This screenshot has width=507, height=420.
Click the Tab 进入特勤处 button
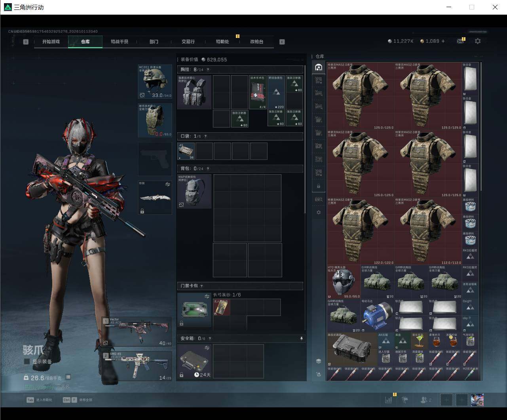point(39,400)
